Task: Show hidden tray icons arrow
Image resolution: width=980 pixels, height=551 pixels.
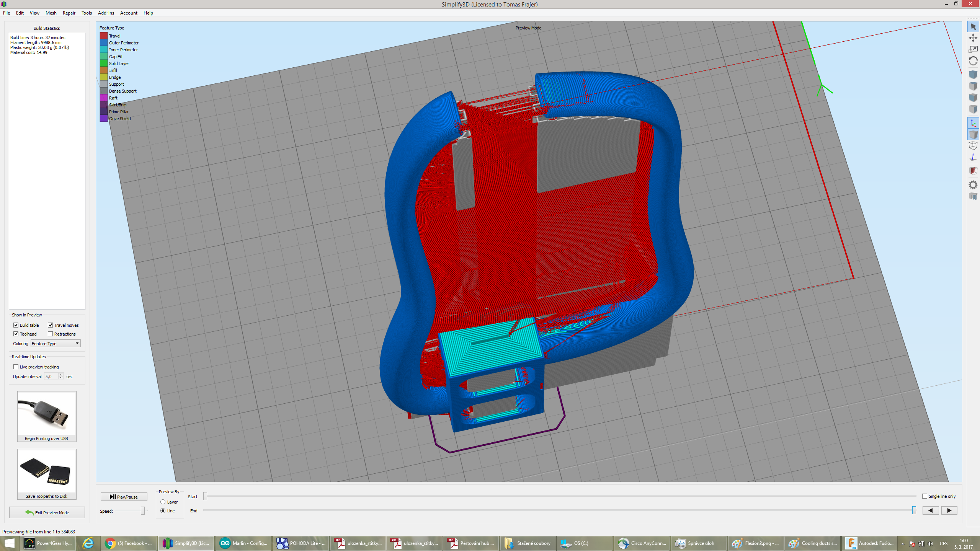Action: (903, 544)
